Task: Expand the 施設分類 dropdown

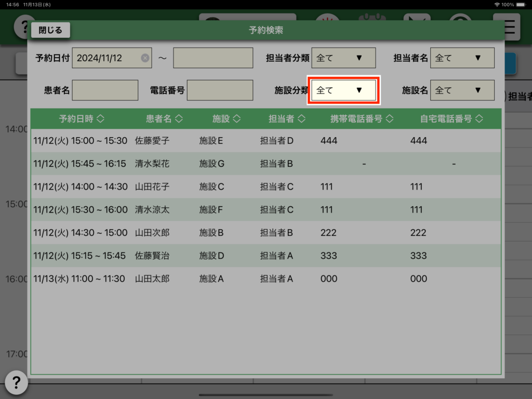Action: click(x=343, y=90)
